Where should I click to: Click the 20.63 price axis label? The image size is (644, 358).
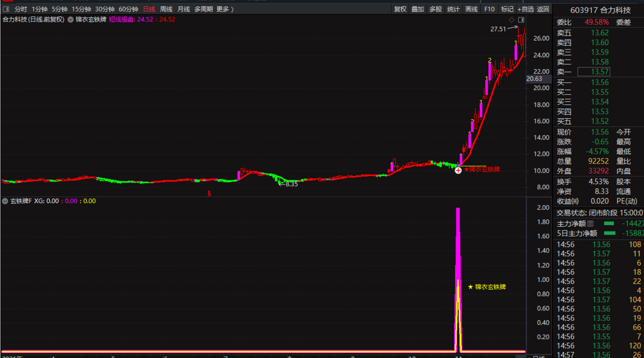(x=534, y=79)
